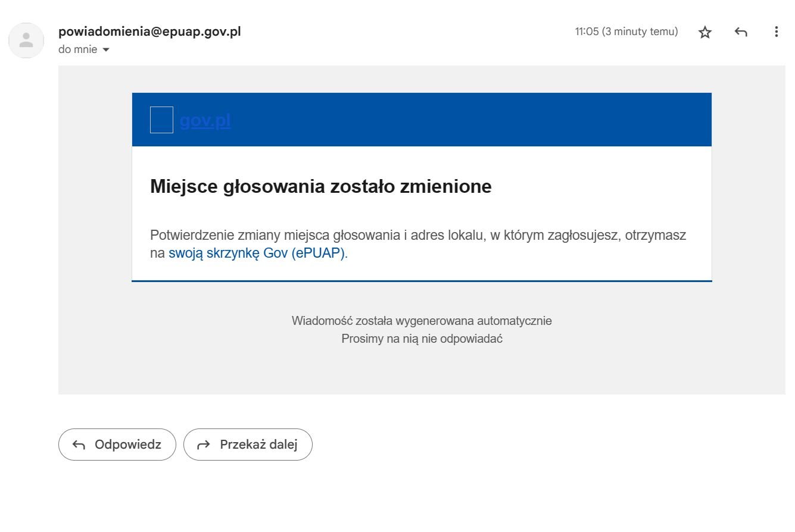Click text 'Wiadomość została wygenerowana automatycznie'

click(422, 321)
